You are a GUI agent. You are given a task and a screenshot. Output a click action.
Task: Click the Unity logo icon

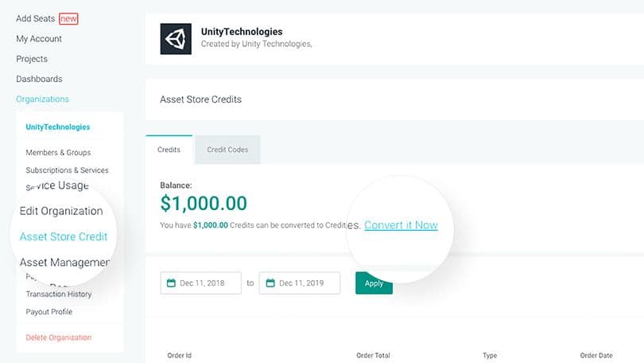click(x=176, y=38)
